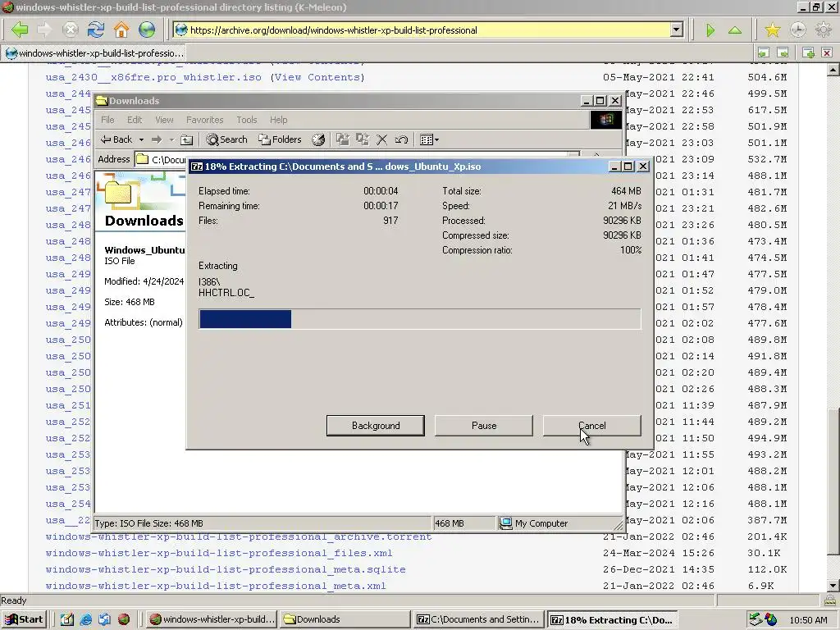This screenshot has width=840, height=630.
Task: Click Safely Remove Hardware tray icon
Action: coord(755,619)
